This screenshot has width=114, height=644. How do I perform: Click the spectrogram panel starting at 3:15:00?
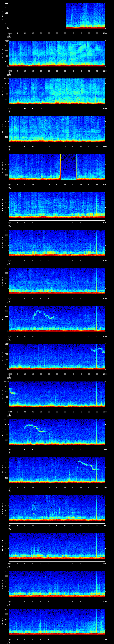57,243
